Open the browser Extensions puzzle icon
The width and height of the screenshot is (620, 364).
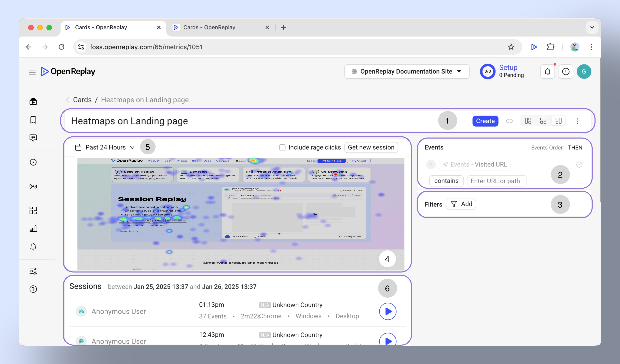550,47
